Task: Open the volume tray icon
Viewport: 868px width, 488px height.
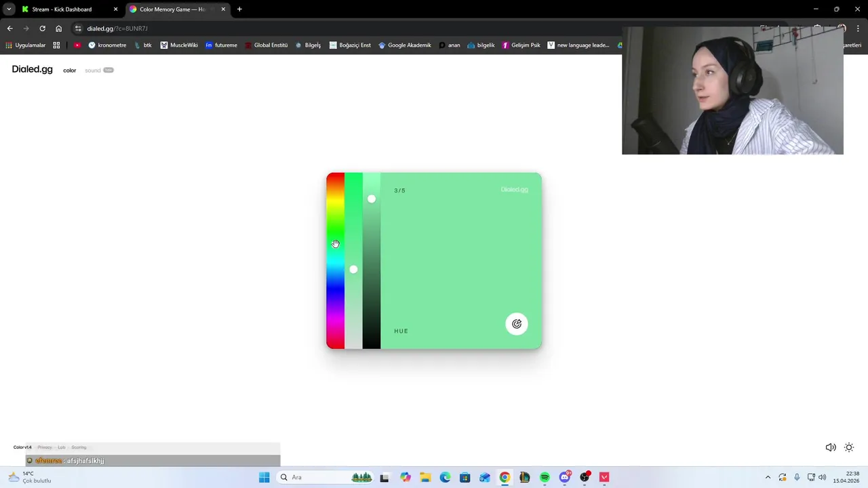Action: coord(822,477)
